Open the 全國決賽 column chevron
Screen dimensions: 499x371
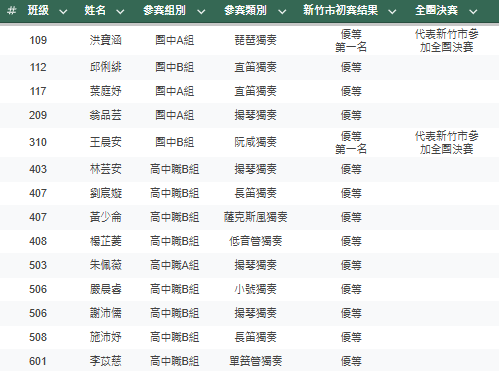coord(473,12)
